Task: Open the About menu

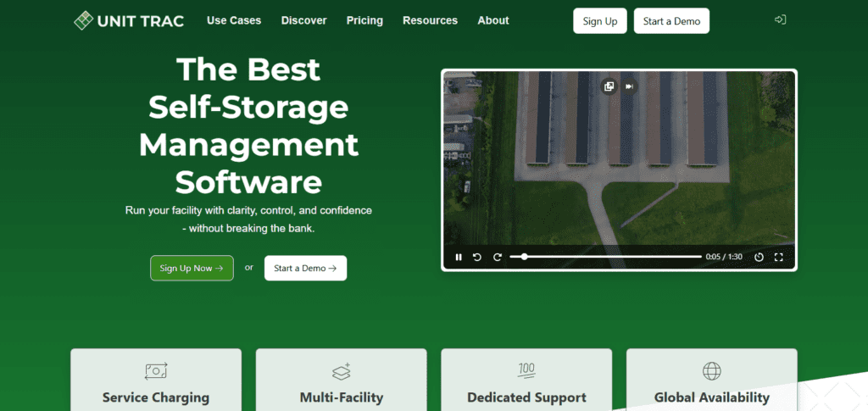Action: point(493,20)
